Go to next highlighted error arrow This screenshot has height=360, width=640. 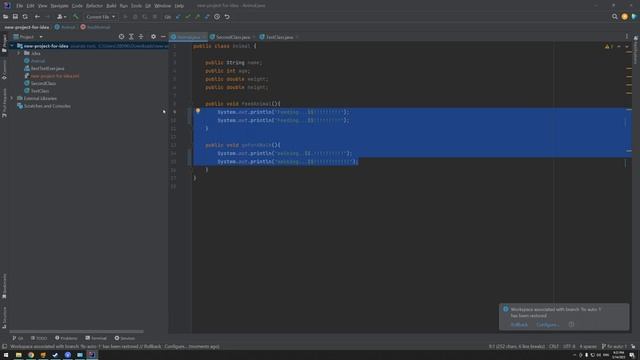pos(627,47)
